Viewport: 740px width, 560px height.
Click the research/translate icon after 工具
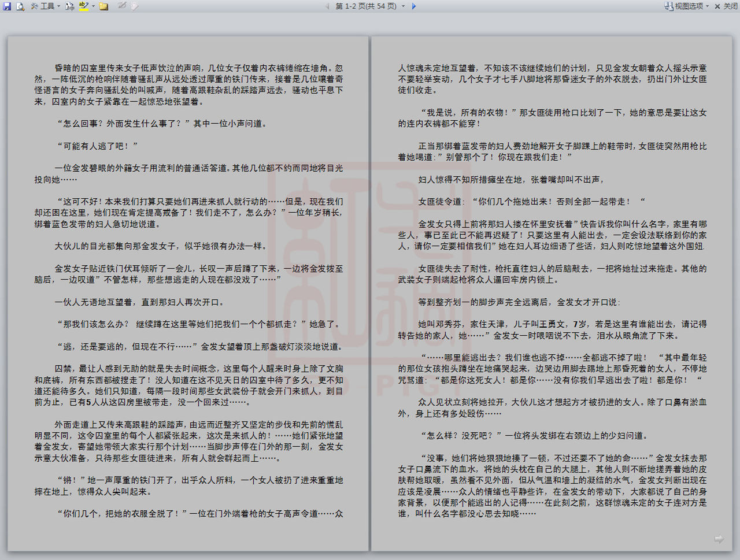tap(70, 6)
